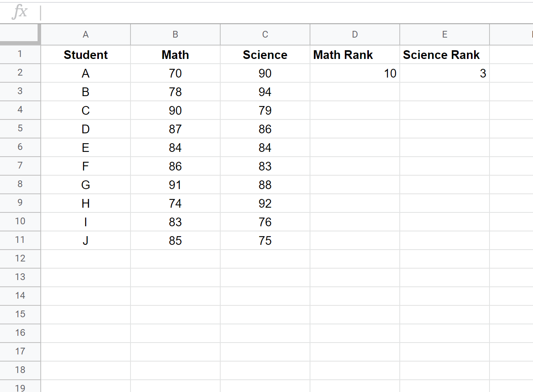Click the Math Rank header cell
The width and height of the screenshot is (533, 392).
(x=355, y=55)
